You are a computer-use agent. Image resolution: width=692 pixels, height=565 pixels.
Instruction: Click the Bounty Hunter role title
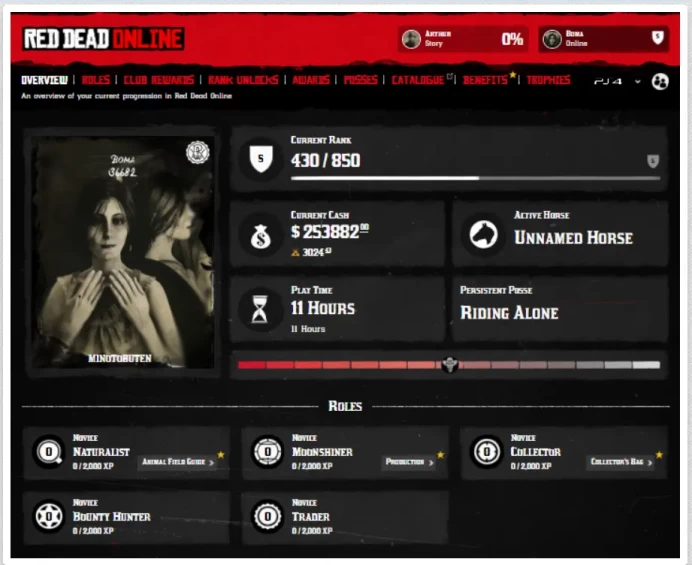(112, 516)
